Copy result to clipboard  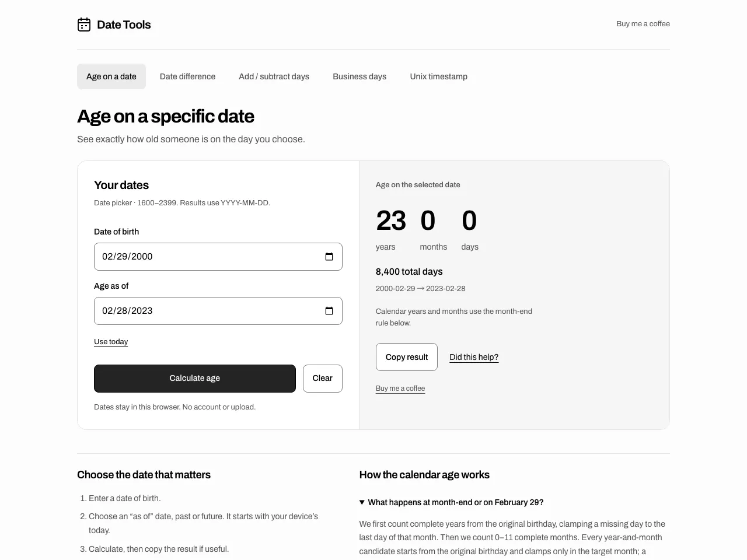pos(407,357)
